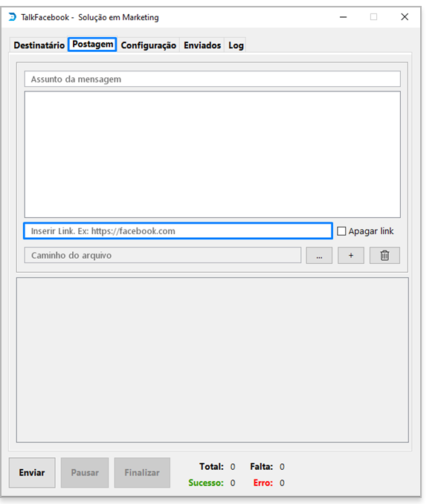Go to the Log tab
Image resolution: width=438 pixels, height=504 pixels.
pyautogui.click(x=236, y=45)
